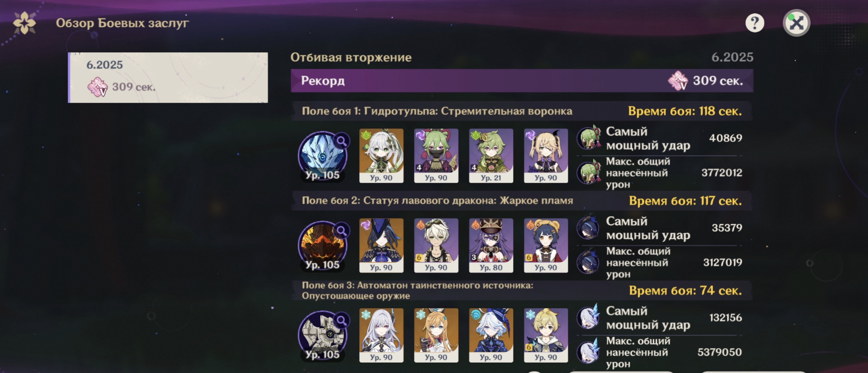Inspect the Automaton boss magnifier icon

pyautogui.click(x=341, y=320)
